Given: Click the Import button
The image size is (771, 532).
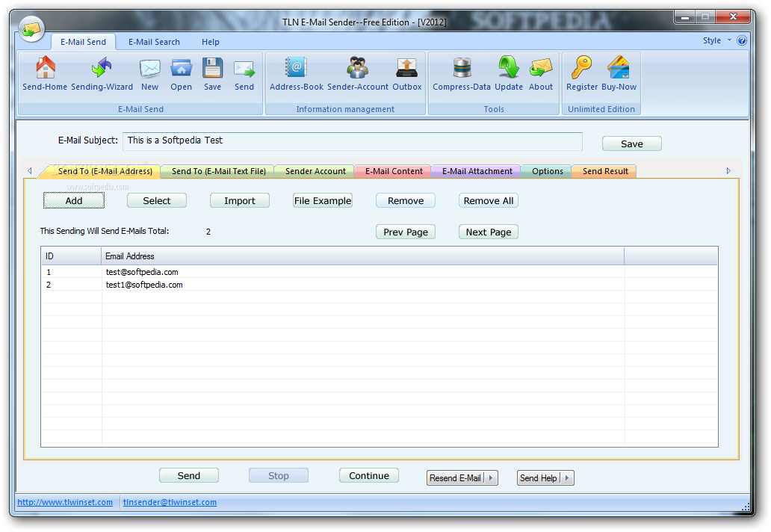Looking at the screenshot, I should [x=240, y=200].
